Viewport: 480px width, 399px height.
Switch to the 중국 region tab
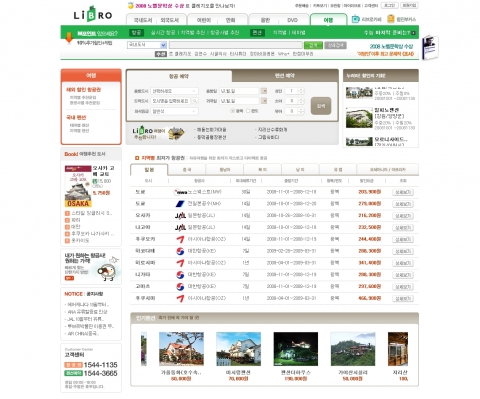point(187,170)
